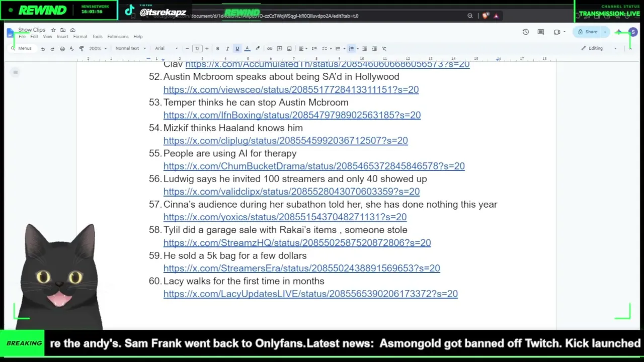Redo the last undone edit
The image size is (644, 362).
(x=52, y=49)
